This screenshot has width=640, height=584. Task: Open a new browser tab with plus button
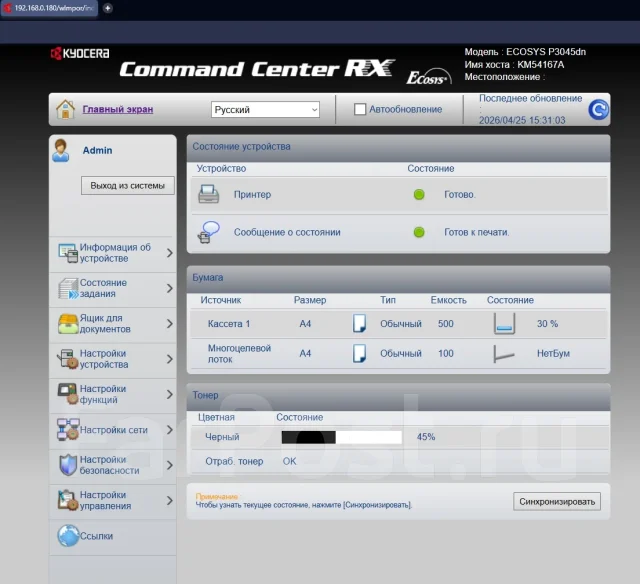(x=108, y=8)
